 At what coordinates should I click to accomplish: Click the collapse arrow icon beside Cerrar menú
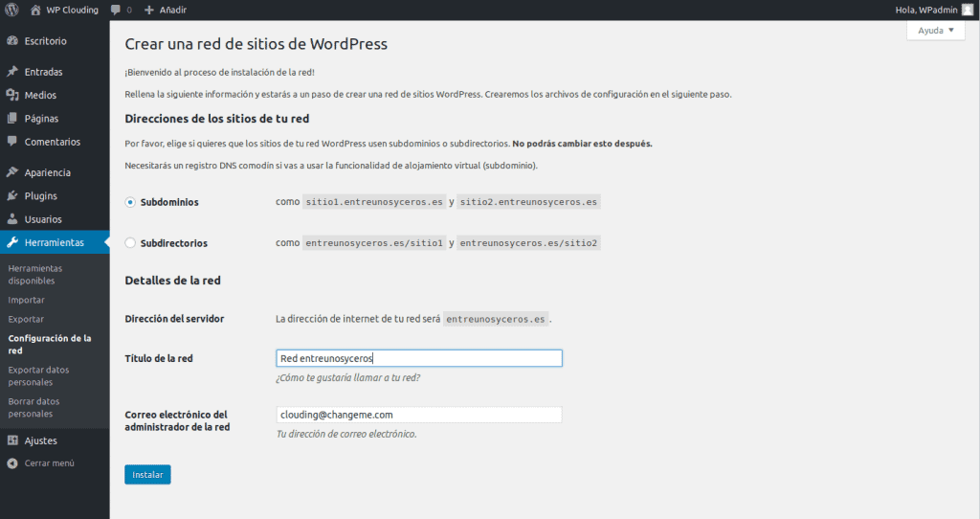pos(11,463)
